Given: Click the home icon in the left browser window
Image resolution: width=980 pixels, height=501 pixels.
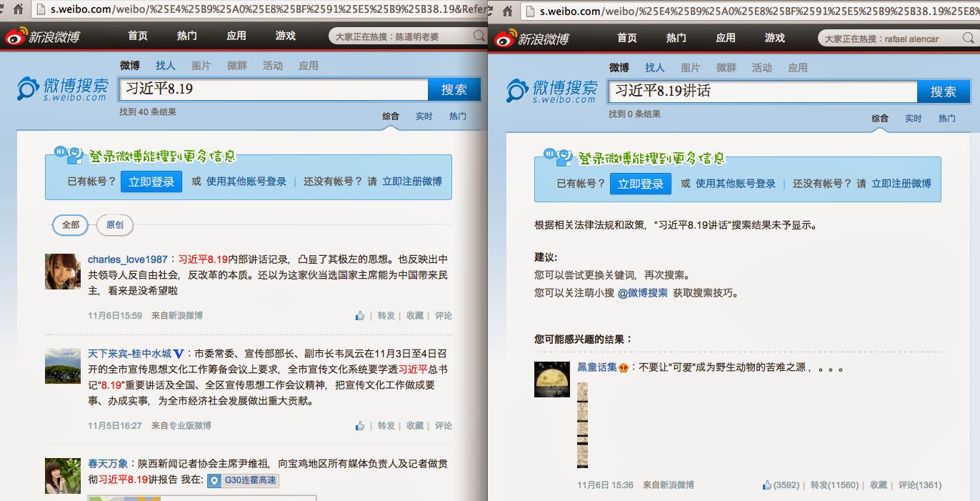Looking at the screenshot, I should 17,10.
